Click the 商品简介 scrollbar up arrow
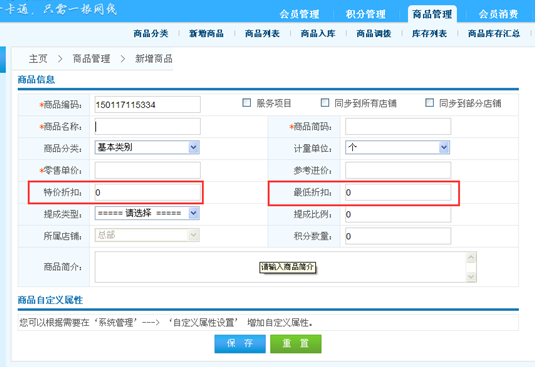535x367 pixels. [x=471, y=258]
